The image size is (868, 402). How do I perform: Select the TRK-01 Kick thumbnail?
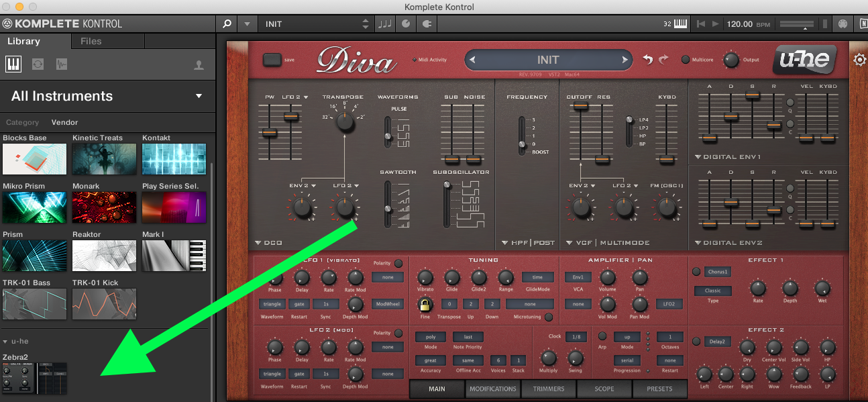tap(104, 303)
